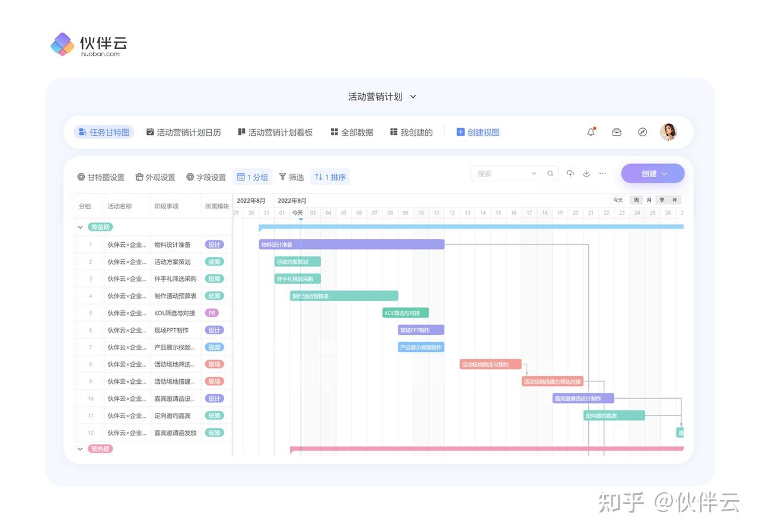Open the search field dropdown arrow

tap(534, 174)
